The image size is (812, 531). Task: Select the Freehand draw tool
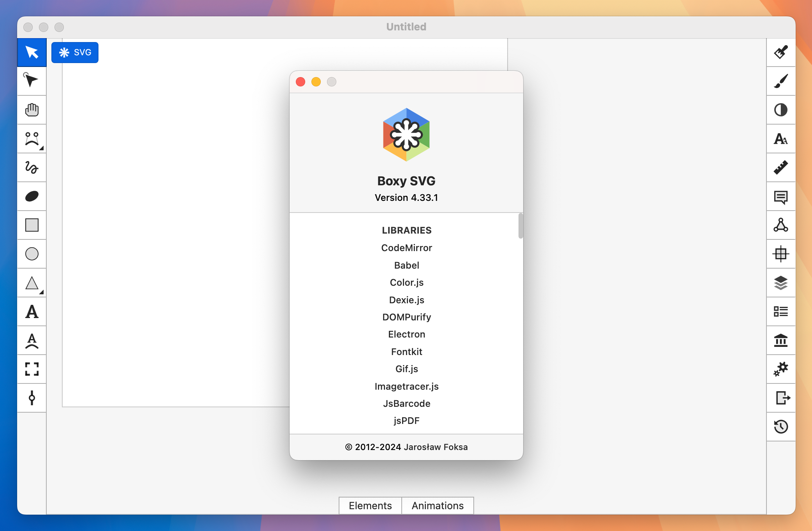point(33,167)
